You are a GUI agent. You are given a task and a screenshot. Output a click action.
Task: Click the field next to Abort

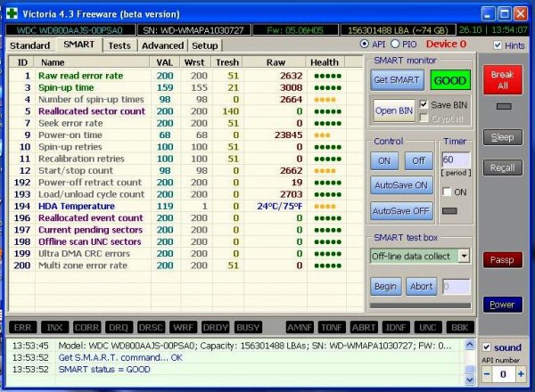pyautogui.click(x=457, y=287)
